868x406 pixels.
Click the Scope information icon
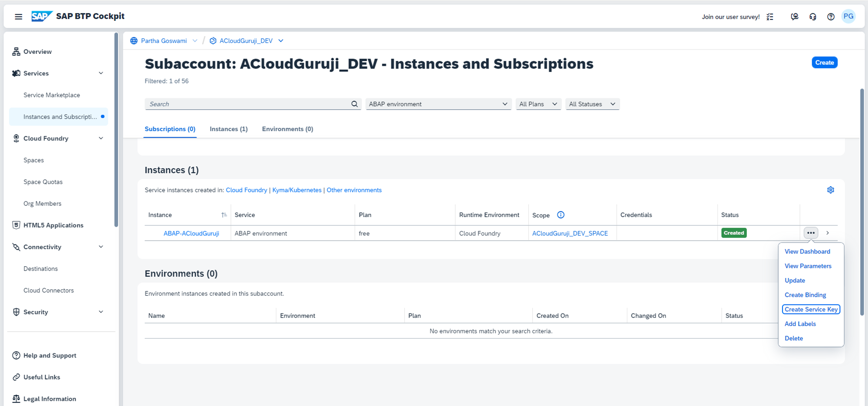561,215
